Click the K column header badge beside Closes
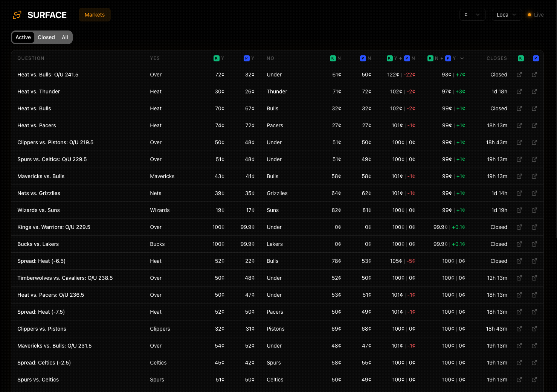Screen dimensions: 557x392 click(x=520, y=58)
